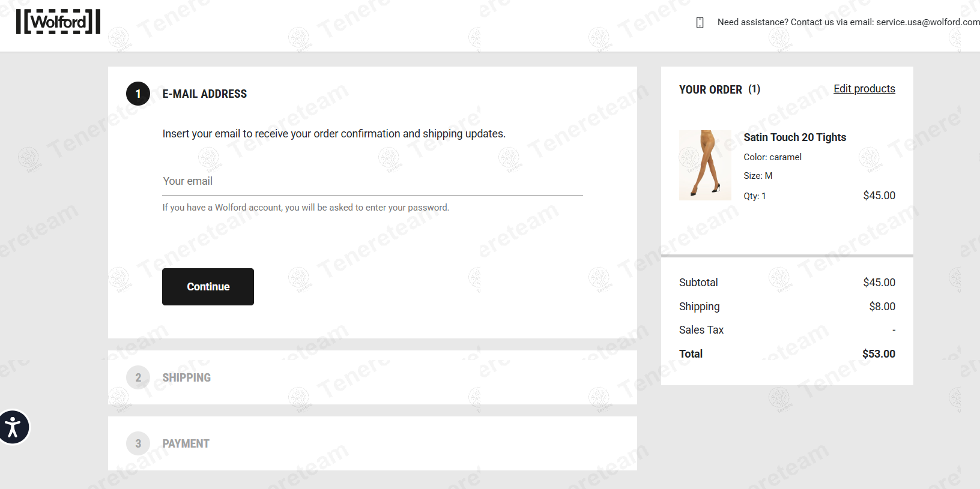The image size is (980, 489).
Task: Select step 2 circle for Shipping
Action: pyautogui.click(x=138, y=377)
